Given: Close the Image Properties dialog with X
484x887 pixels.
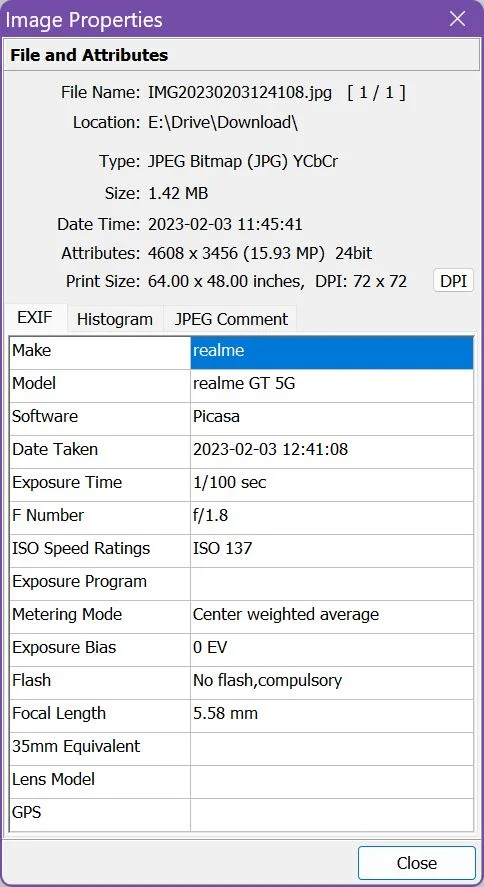Looking at the screenshot, I should point(457,19).
